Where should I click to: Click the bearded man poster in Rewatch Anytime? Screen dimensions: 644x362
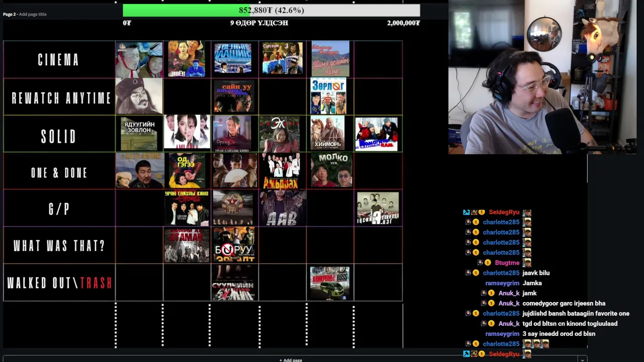click(x=139, y=96)
